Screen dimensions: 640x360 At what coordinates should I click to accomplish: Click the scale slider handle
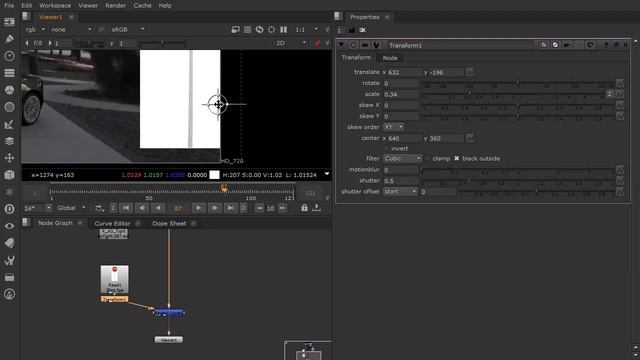click(x=470, y=93)
